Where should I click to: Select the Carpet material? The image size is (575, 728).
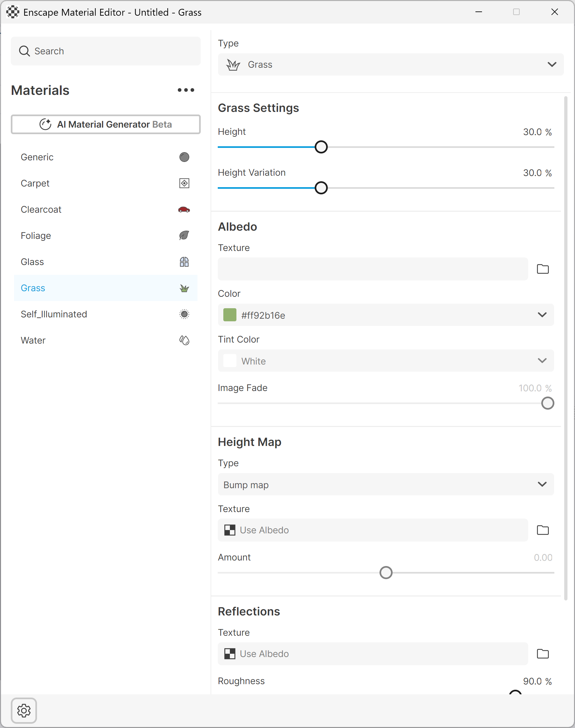(x=106, y=183)
